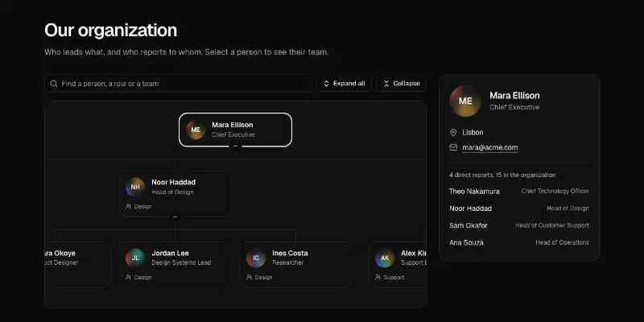Click the Support team icon on Alex's card
This screenshot has width=644, height=322.
(x=378, y=277)
